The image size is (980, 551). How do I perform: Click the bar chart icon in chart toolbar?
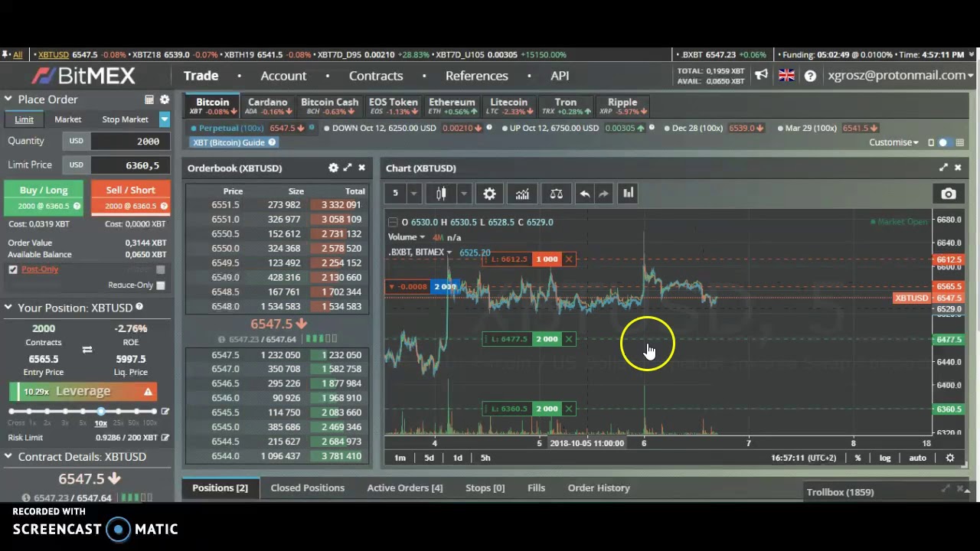pos(628,194)
